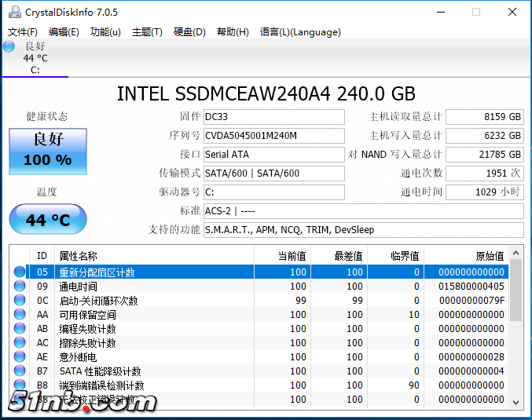Click the blue status icon for drive C:
The height and width of the screenshot is (420, 532).
[9, 46]
